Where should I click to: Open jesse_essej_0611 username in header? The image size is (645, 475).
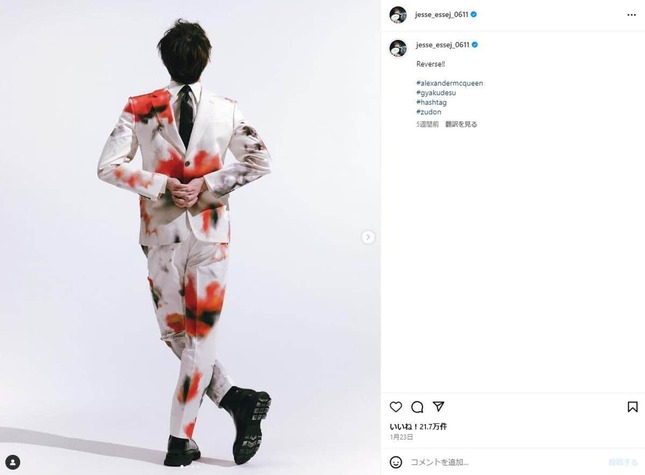point(441,14)
